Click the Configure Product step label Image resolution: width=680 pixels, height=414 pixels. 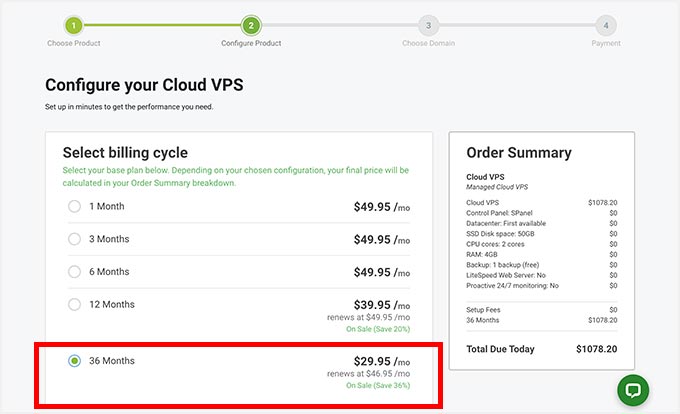251,44
